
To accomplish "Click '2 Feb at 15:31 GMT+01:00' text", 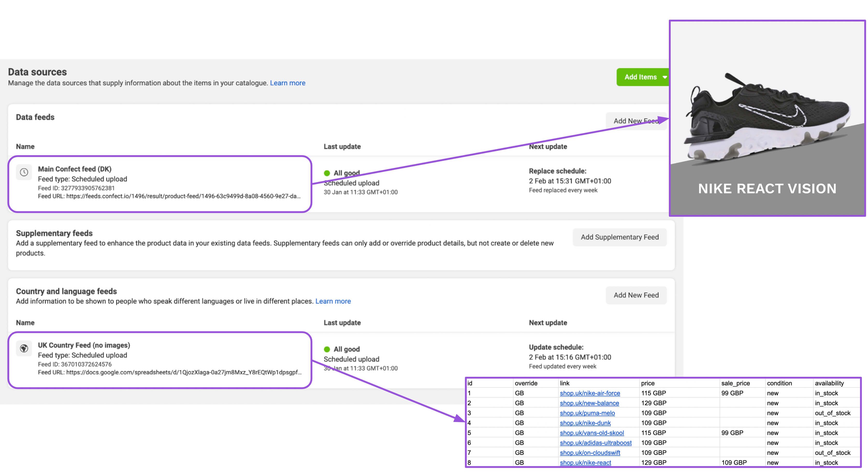I will pyautogui.click(x=570, y=181).
